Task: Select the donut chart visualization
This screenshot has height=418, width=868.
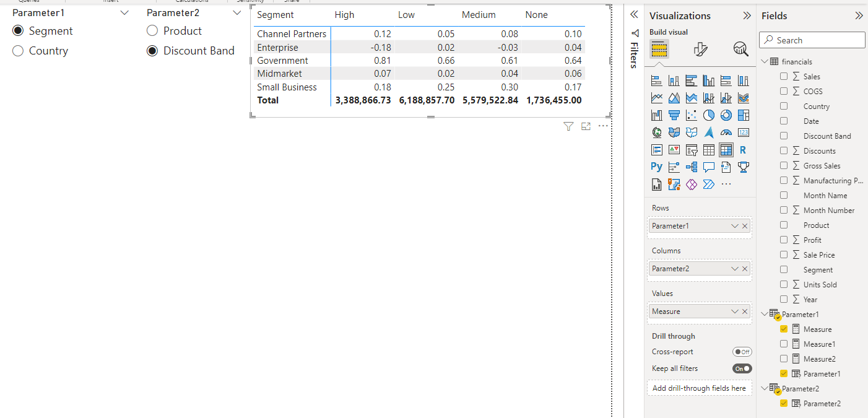Action: point(726,115)
